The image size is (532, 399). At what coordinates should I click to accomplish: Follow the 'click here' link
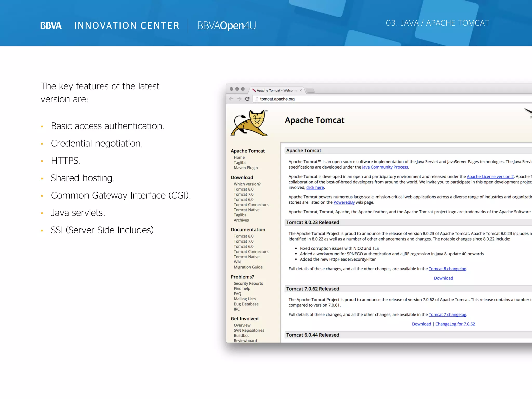point(315,188)
